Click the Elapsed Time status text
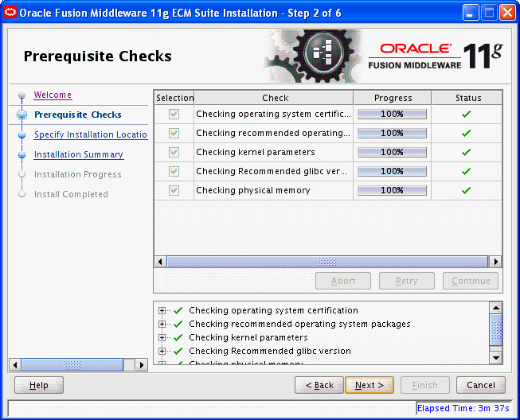The height and width of the screenshot is (420, 520). click(463, 408)
